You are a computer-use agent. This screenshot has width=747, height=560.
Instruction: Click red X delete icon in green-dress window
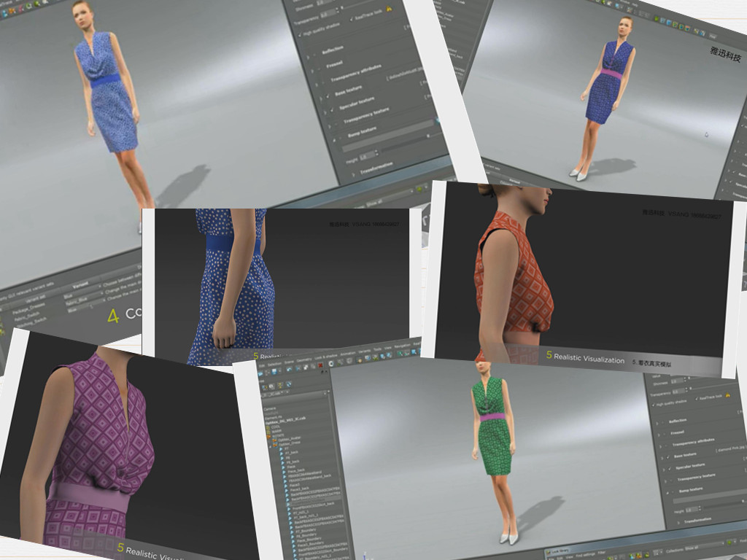(320, 365)
